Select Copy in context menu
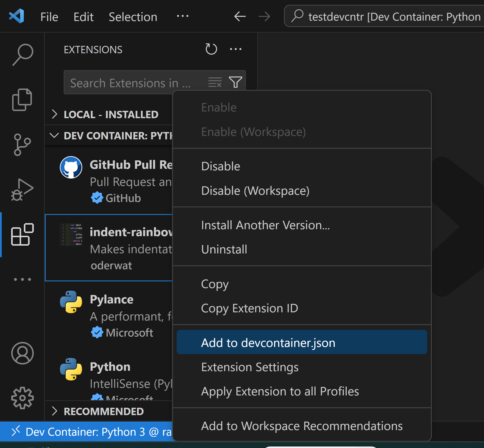The image size is (484, 448). (302, 284)
